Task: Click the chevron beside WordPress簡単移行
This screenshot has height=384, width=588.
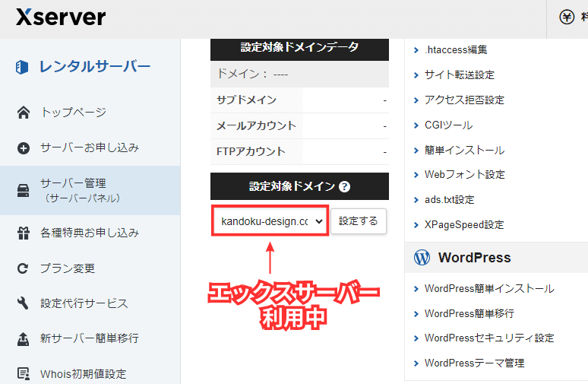Action: click(416, 314)
